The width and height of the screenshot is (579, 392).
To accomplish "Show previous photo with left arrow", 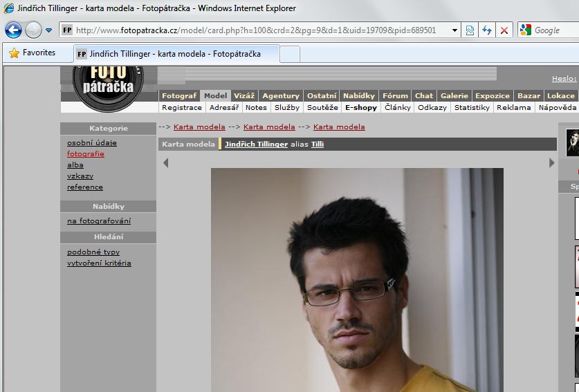I will tap(166, 162).
